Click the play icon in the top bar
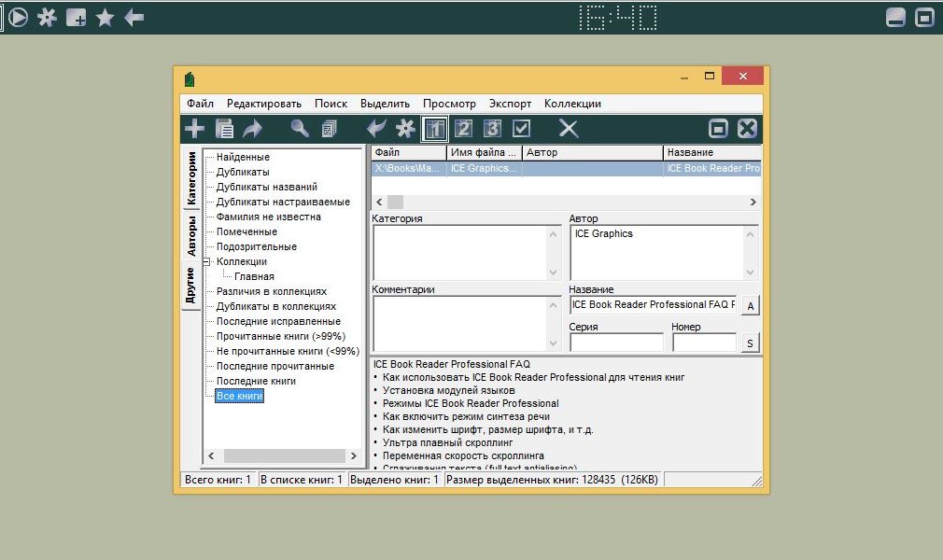 coord(18,18)
